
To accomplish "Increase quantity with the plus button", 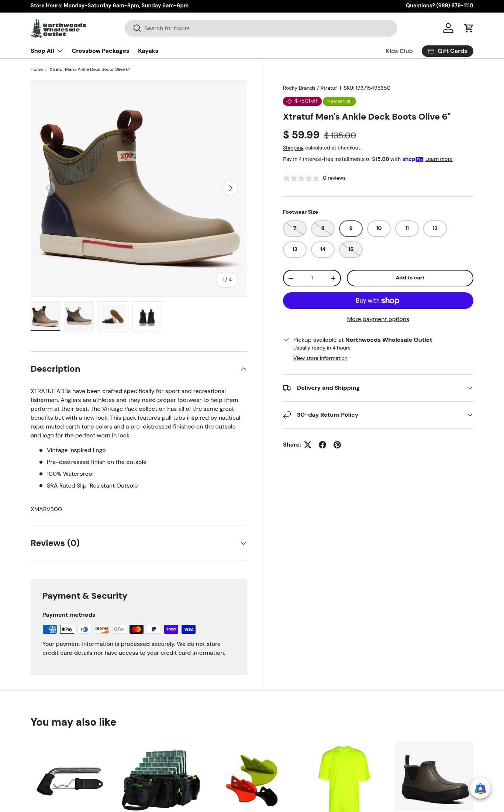I will coord(333,278).
